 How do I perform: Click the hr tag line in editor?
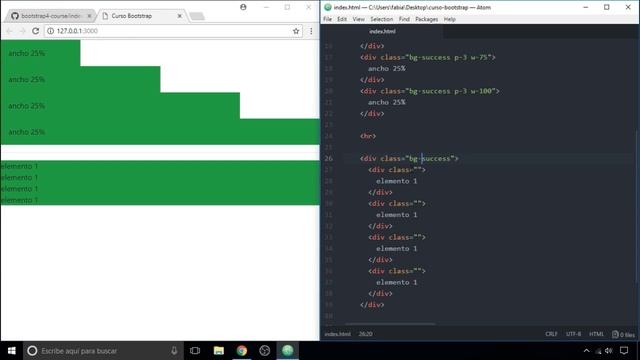point(368,136)
